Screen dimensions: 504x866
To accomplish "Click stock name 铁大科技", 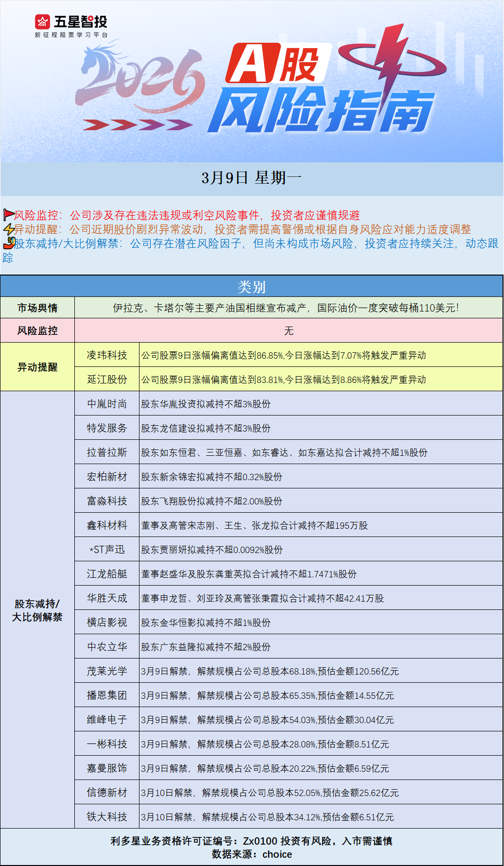I will 107,817.
